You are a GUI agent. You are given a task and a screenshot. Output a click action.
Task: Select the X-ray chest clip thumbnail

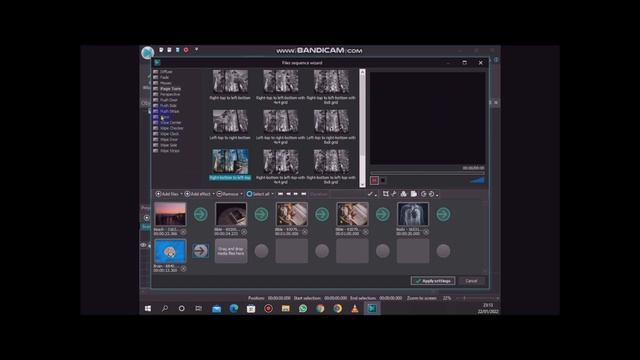(x=413, y=214)
